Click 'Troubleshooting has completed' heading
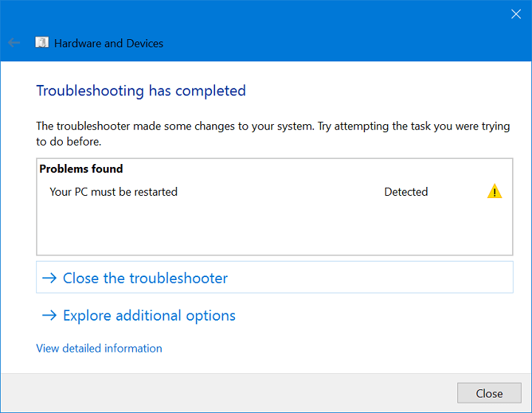This screenshot has height=413, width=532. click(x=141, y=91)
